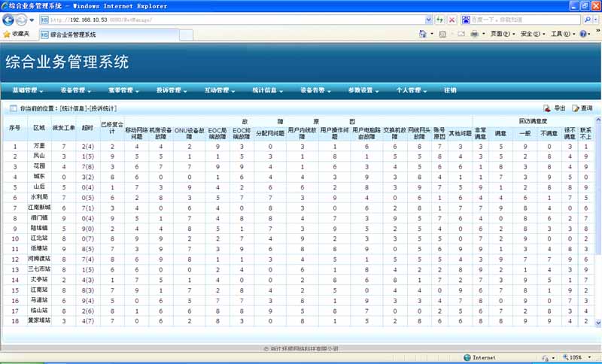Expand the 统计信息 dropdown menu

click(x=267, y=90)
